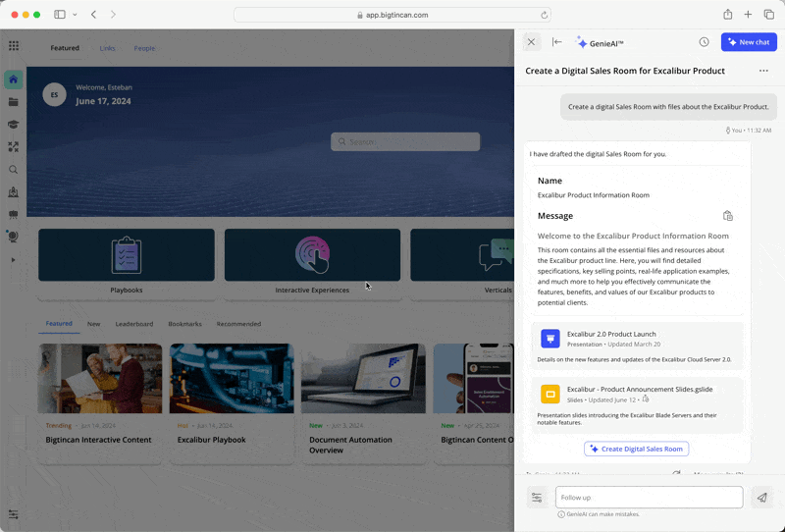785x532 pixels.
Task: Switch to the People tab
Action: (144, 48)
